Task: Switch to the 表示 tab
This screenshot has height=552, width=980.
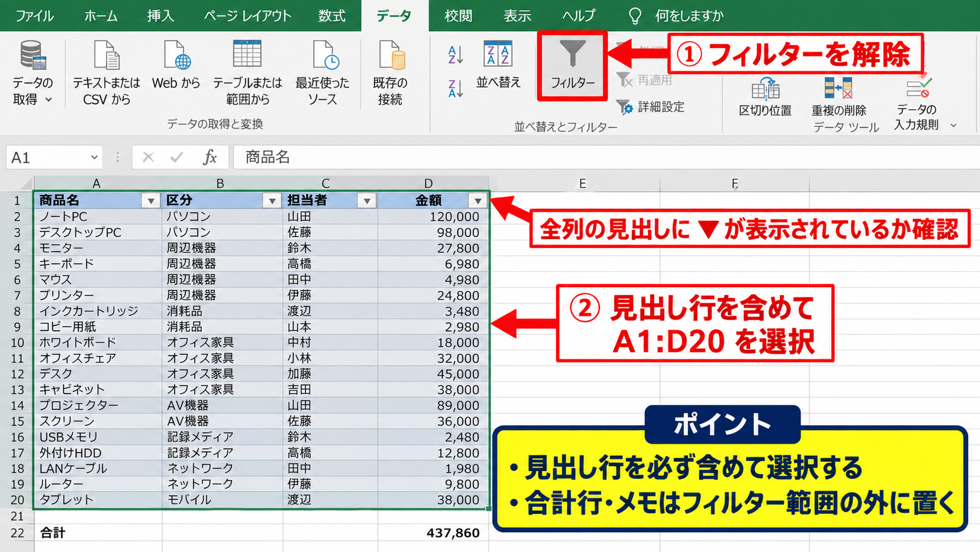Action: coord(517,16)
